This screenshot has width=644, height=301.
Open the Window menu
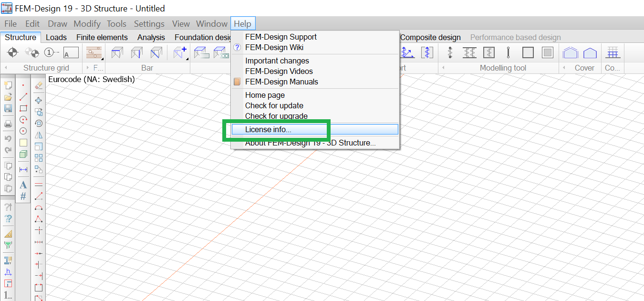(x=212, y=23)
